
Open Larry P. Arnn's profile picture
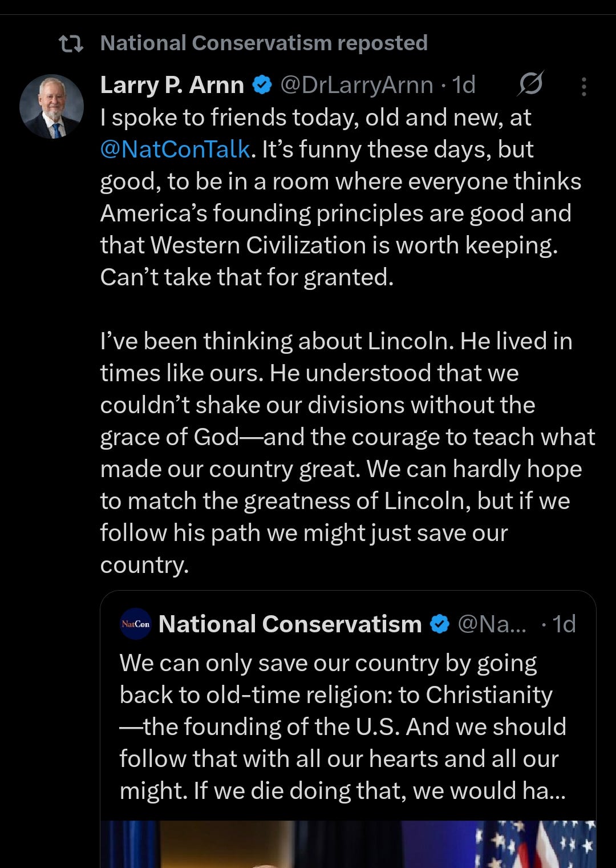click(x=51, y=106)
